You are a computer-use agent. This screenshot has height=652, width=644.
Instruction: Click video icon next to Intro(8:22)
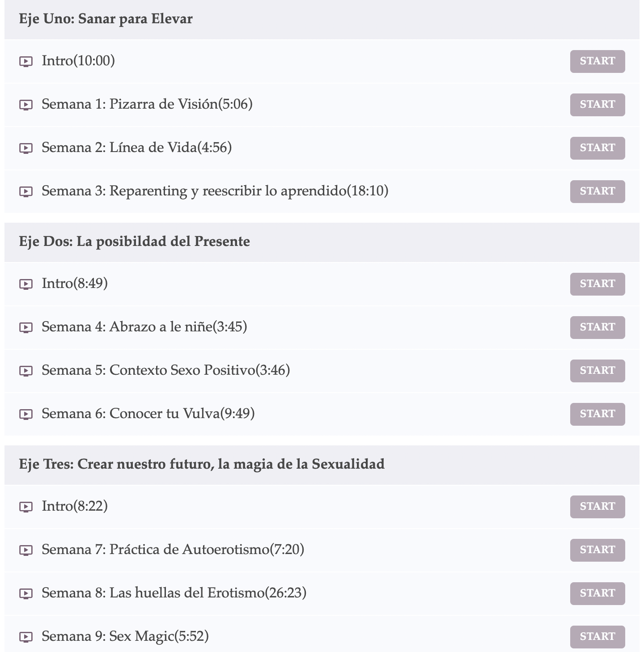coord(26,507)
